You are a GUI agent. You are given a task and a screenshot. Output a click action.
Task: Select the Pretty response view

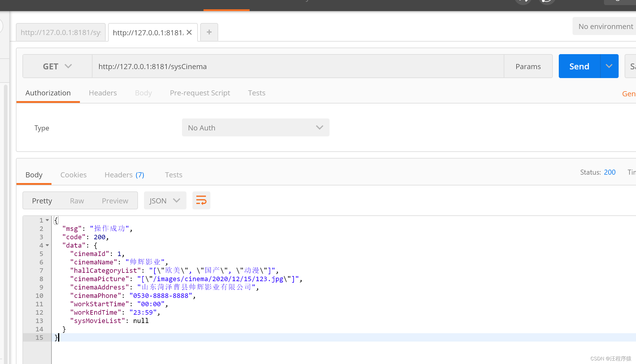[x=42, y=201]
